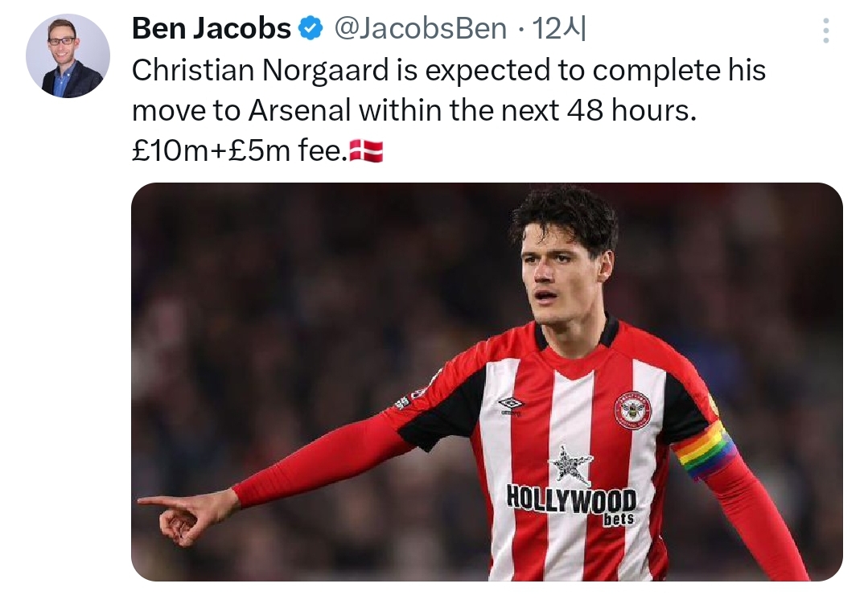Open the @JacobsBen handle link
Screen dimensions: 868x600
tap(420, 29)
